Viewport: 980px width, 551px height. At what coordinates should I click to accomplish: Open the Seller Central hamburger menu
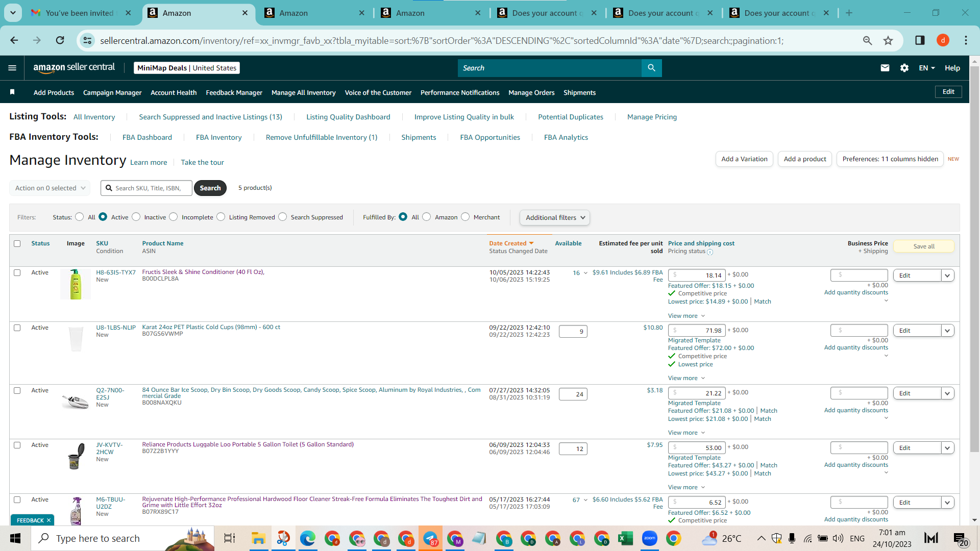(x=12, y=68)
